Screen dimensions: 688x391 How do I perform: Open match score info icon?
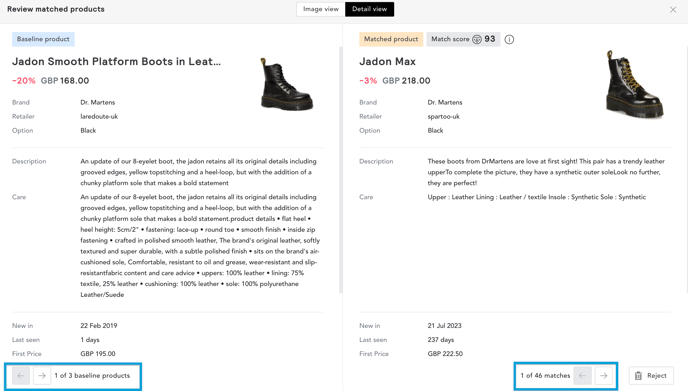509,39
